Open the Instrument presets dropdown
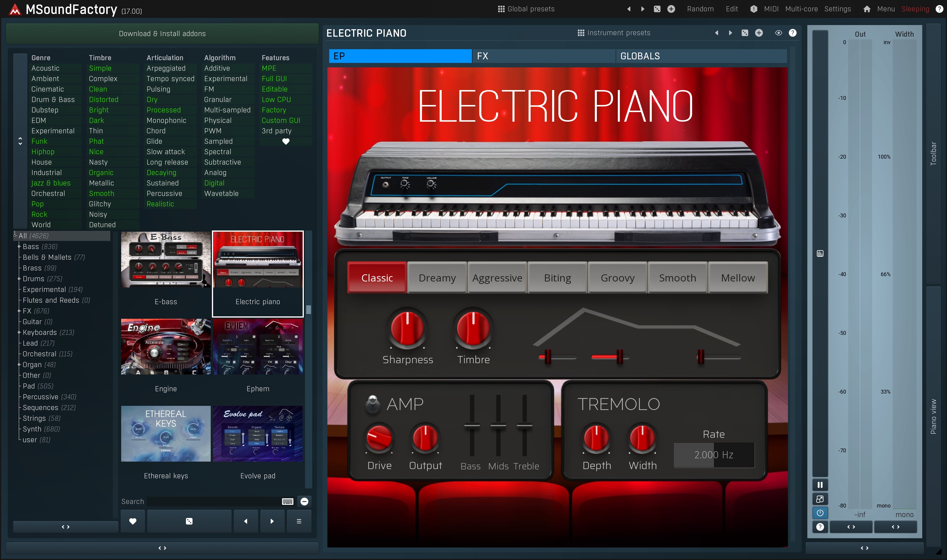 tap(614, 33)
